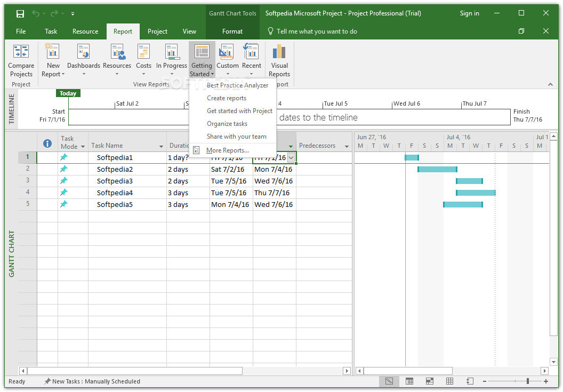Click the Restore Window icon in ribbon row
This screenshot has height=392, width=563.
(521, 31)
